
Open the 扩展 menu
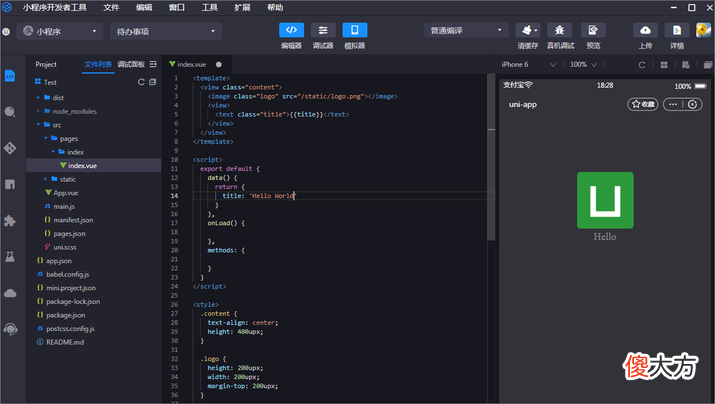click(242, 7)
